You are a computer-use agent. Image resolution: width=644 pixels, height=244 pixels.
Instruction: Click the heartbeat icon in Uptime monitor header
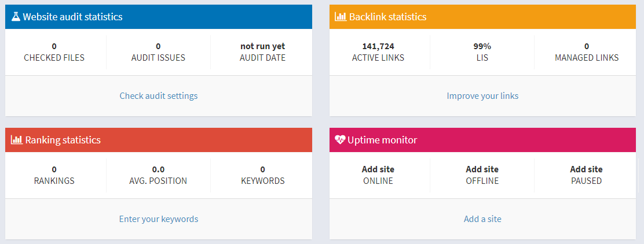pos(341,140)
